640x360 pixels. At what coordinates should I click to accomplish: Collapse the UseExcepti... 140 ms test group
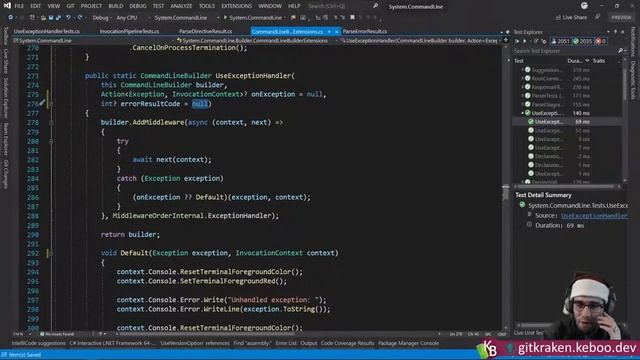coord(522,113)
